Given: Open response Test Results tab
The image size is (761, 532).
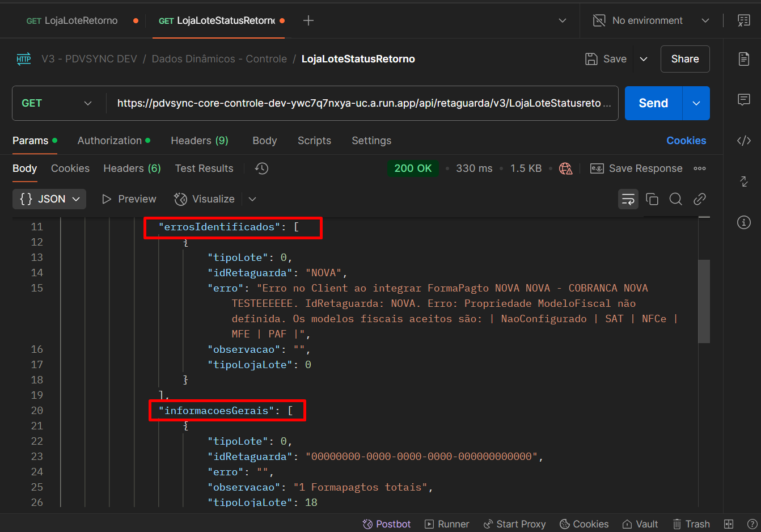Looking at the screenshot, I should tap(204, 168).
